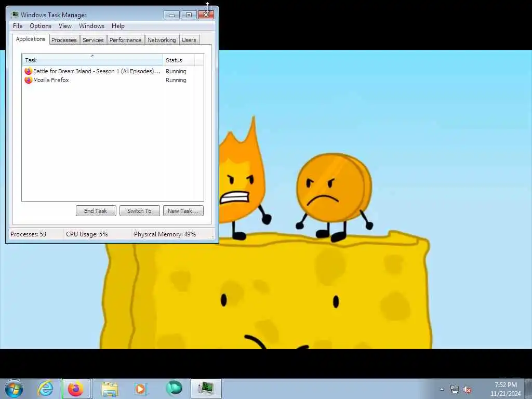The image size is (532, 399).
Task: Open the View menu
Action: (65, 26)
